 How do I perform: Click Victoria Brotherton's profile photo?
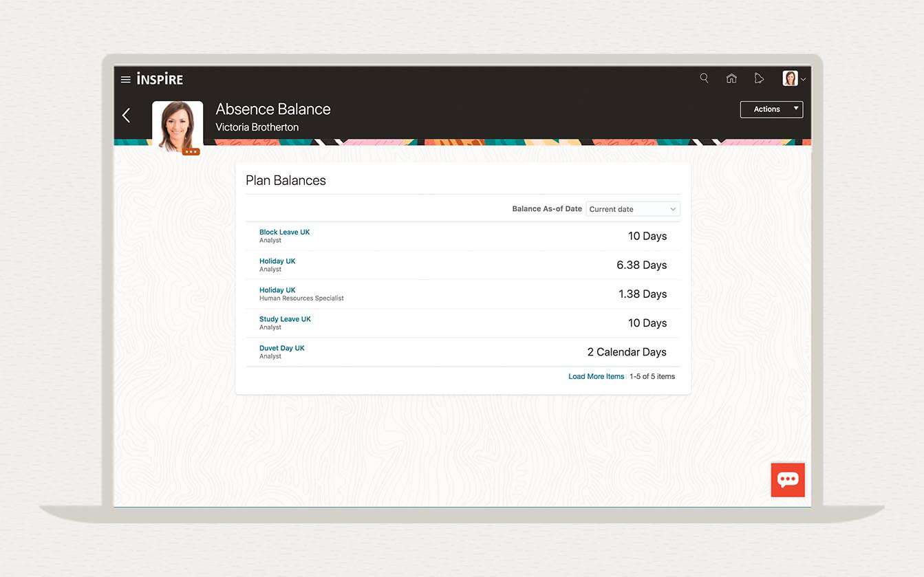coord(178,126)
